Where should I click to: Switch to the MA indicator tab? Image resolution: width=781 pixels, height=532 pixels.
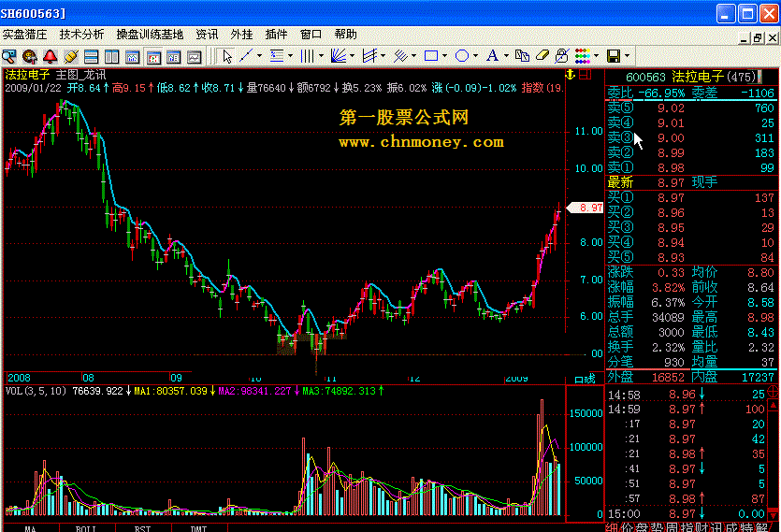(x=30, y=528)
